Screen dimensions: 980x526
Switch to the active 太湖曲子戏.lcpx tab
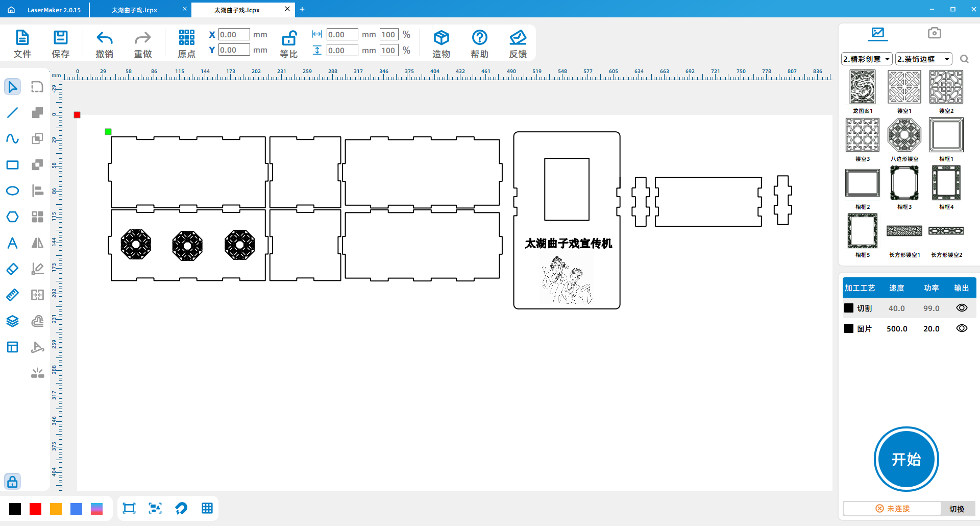point(237,10)
